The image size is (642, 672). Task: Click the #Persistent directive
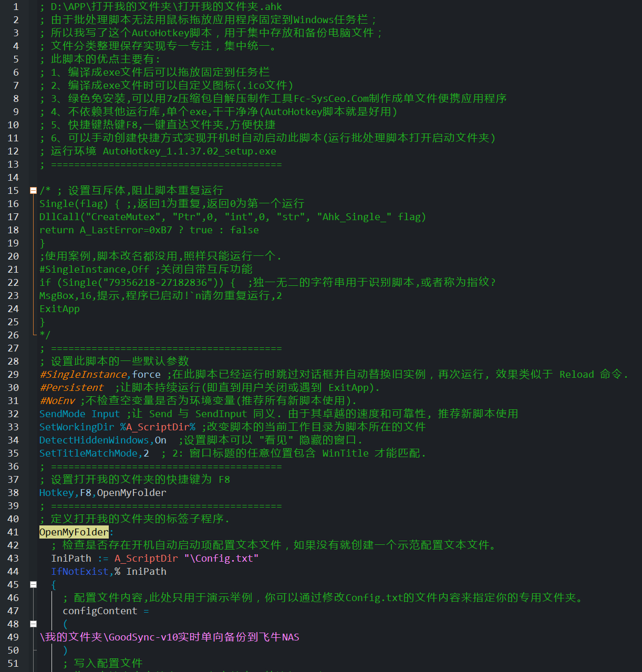72,387
